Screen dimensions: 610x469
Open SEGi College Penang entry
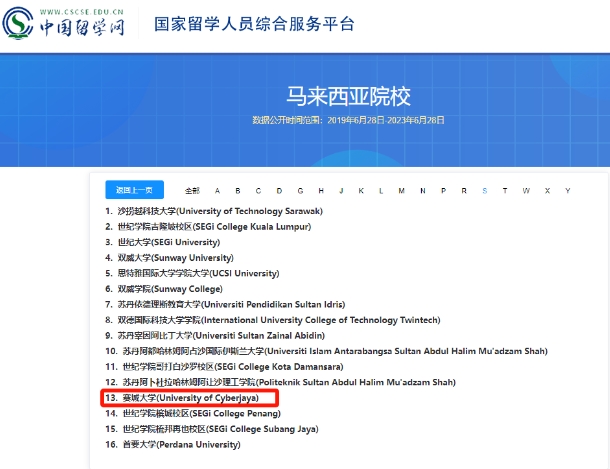pyautogui.click(x=193, y=413)
